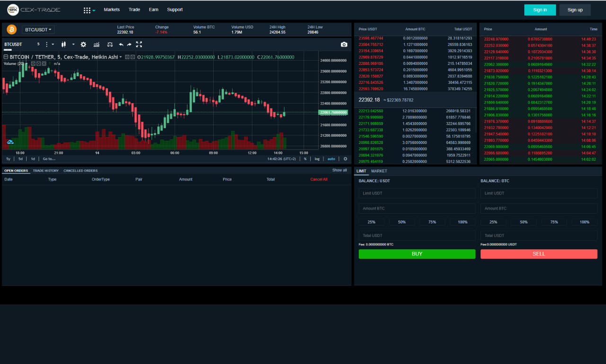Set chart range to 5d
606x364 pixels.
[x=20, y=159]
